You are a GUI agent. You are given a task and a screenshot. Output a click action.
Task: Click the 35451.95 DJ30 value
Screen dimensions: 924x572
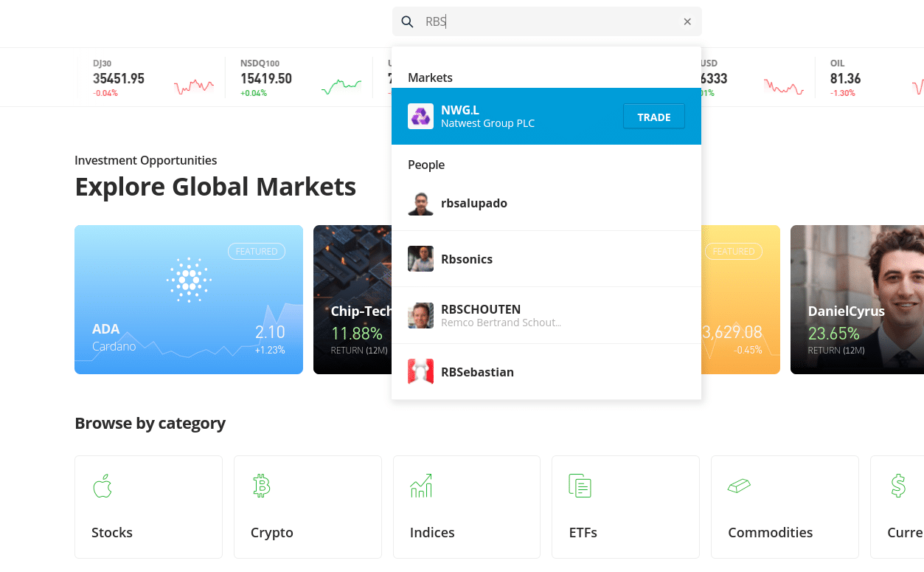(x=119, y=78)
